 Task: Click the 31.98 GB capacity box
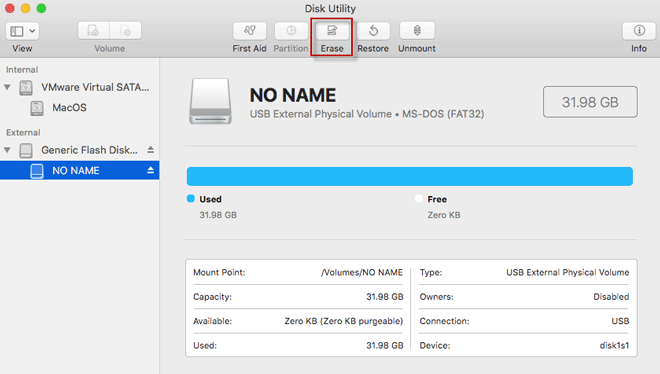coord(590,102)
